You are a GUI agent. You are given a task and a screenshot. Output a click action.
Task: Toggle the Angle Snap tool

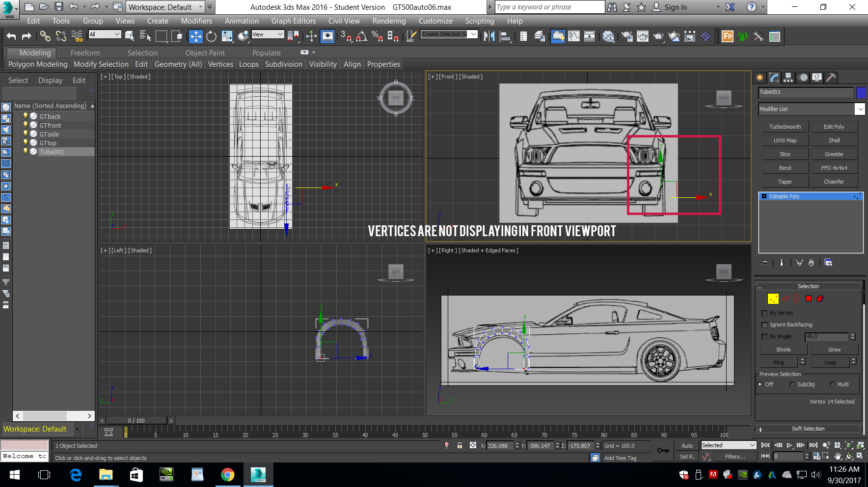pyautogui.click(x=362, y=36)
